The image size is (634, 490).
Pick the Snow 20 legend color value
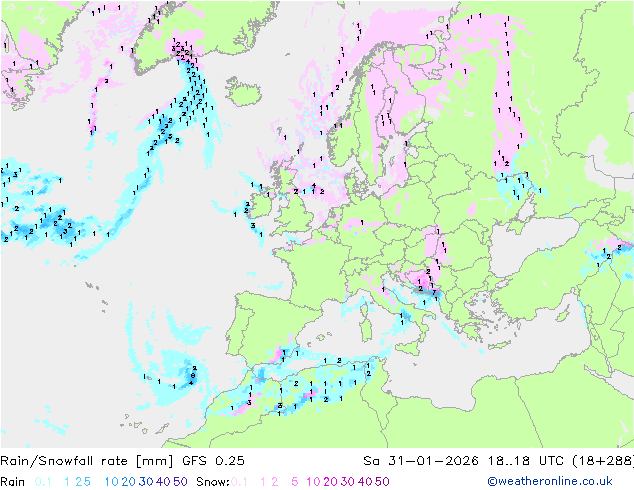(x=330, y=482)
